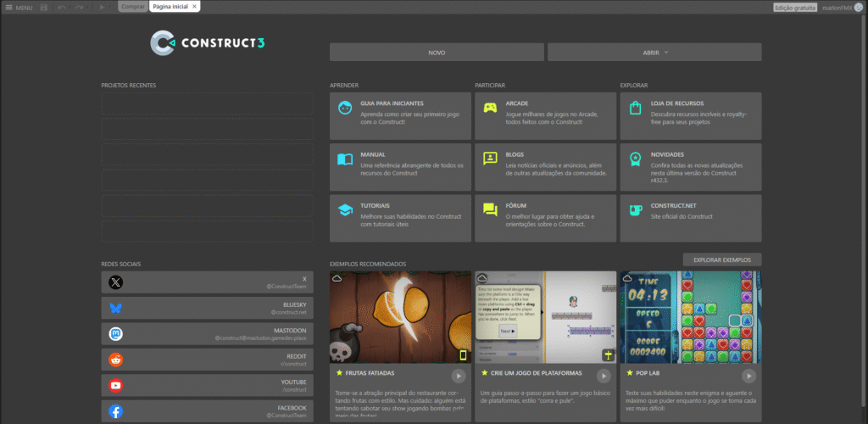The height and width of the screenshot is (424, 868).
Task: Click the Facebook icon
Action: click(115, 411)
